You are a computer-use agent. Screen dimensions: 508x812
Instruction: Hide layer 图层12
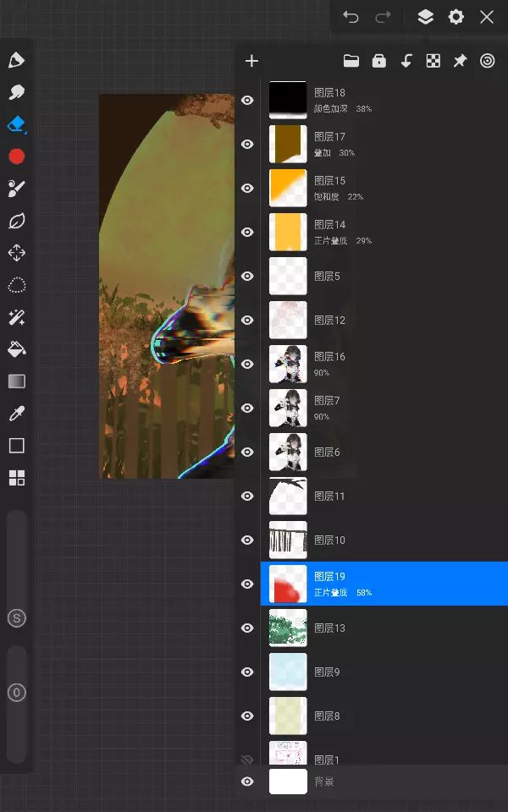click(248, 320)
